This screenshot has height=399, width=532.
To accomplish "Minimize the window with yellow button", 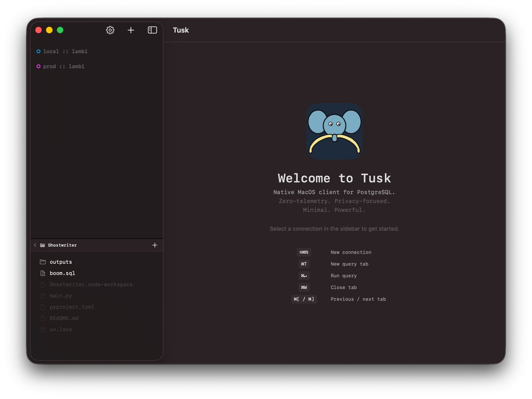I will click(49, 30).
